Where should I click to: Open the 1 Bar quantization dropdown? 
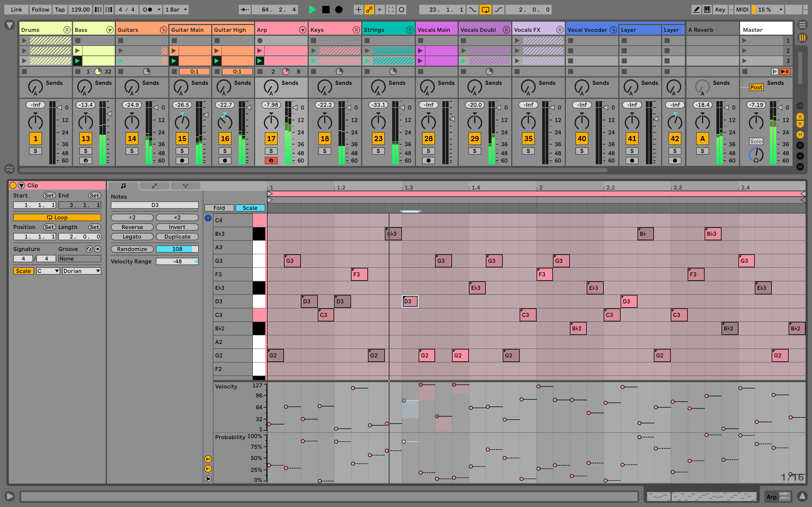[x=176, y=9]
